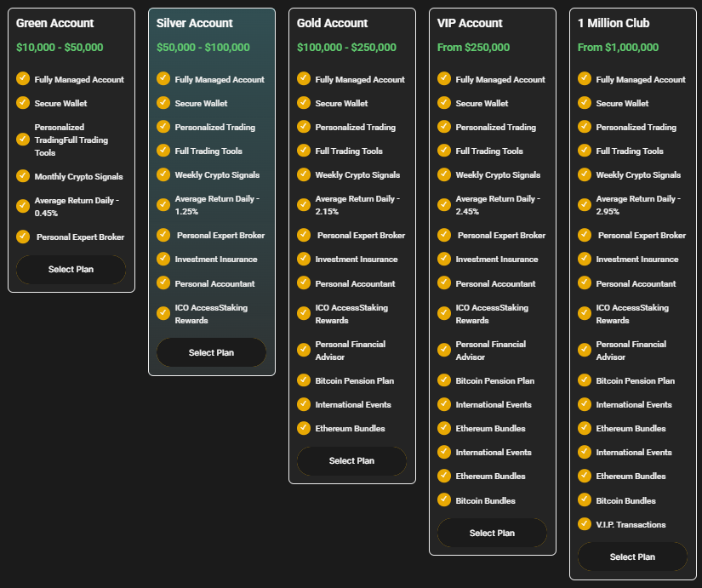The height and width of the screenshot is (588, 702).
Task: Click check icon for Average Return Daily 2.45%
Action: pyautogui.click(x=444, y=204)
